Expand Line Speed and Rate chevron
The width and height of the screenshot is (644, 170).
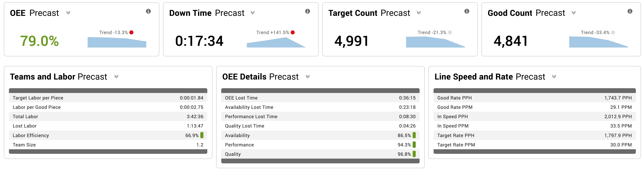554,77
